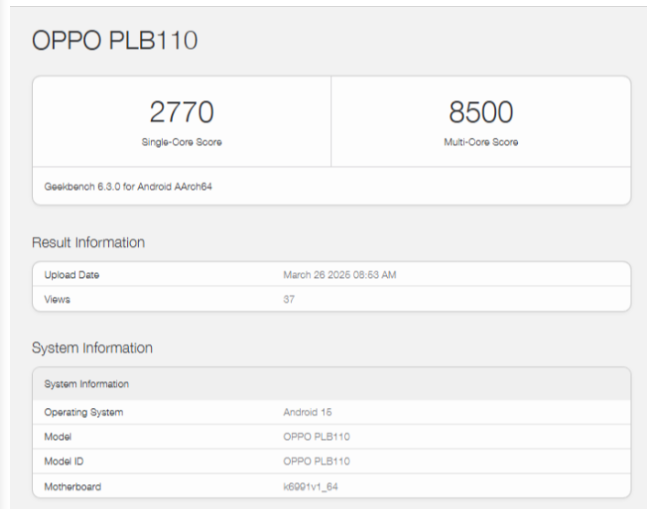Viewport: 662px width, 509px height.
Task: Click the 2770 single-core score number
Action: pyautogui.click(x=181, y=111)
